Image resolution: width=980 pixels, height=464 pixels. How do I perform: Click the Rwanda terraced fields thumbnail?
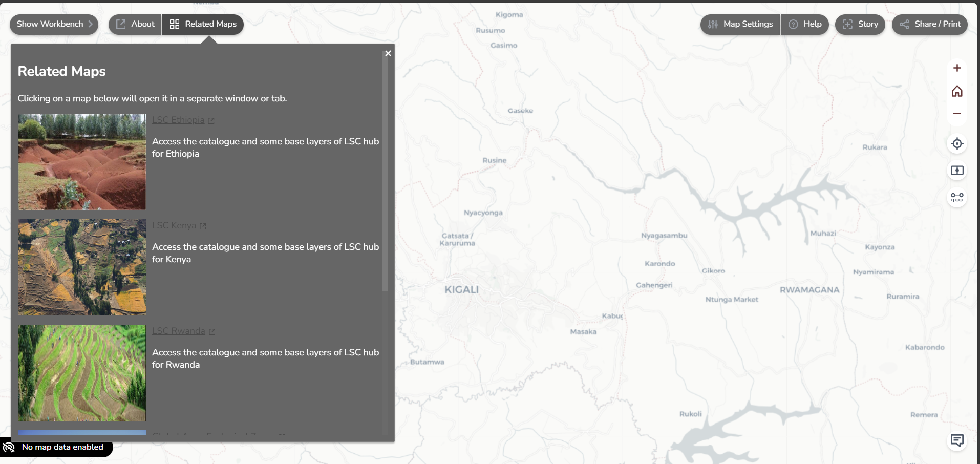click(x=82, y=373)
